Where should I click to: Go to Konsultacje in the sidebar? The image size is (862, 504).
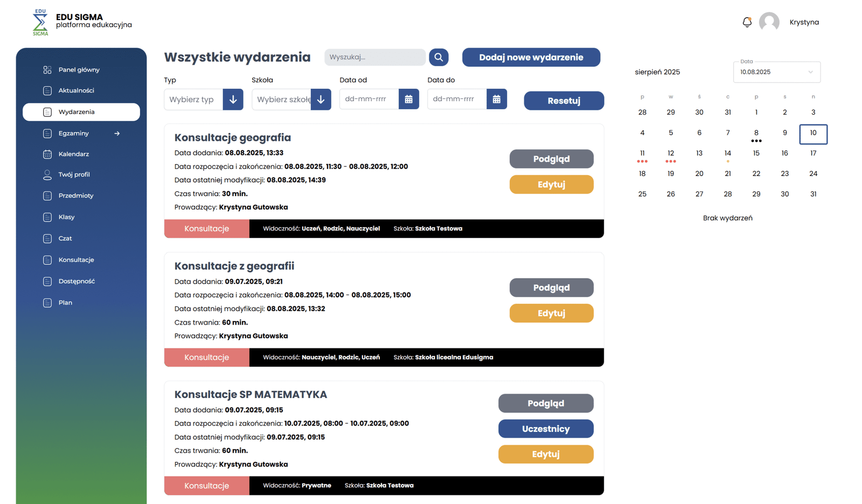(76, 260)
